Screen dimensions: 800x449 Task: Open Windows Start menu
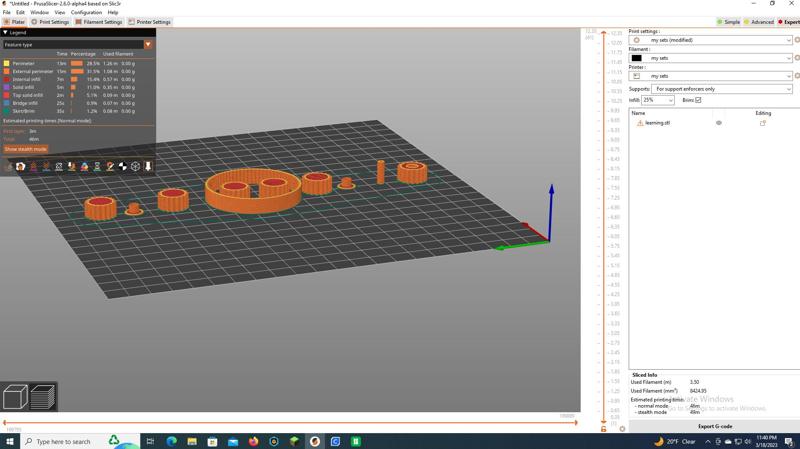10,441
